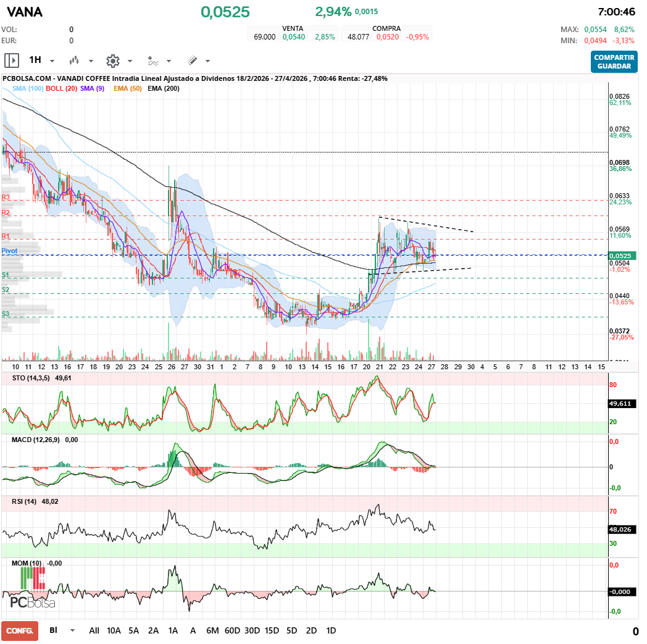Click the RSI (14) indicator label
Viewport: 647px width, 644px height.
(x=25, y=501)
